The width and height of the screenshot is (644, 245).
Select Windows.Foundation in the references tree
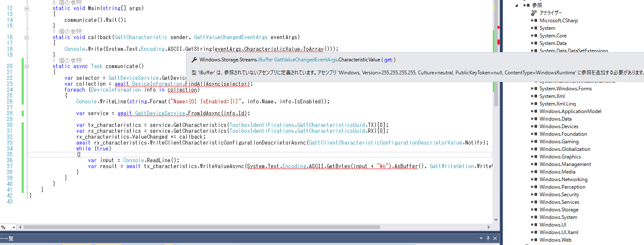563,134
